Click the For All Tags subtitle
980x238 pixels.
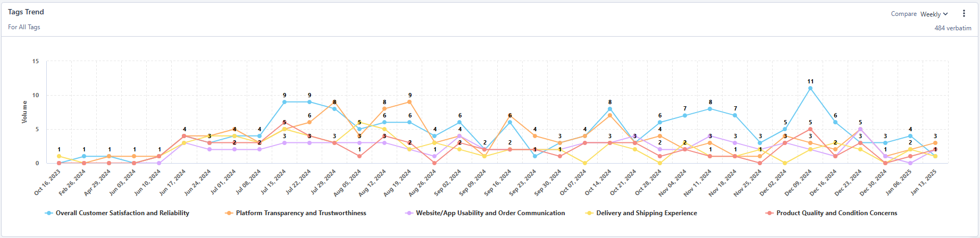[x=24, y=27]
